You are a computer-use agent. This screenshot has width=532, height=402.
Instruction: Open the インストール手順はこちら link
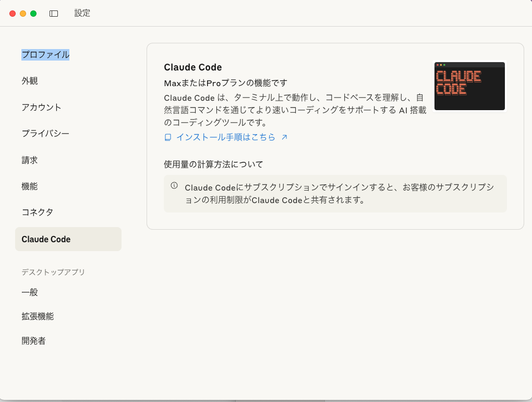(226, 137)
